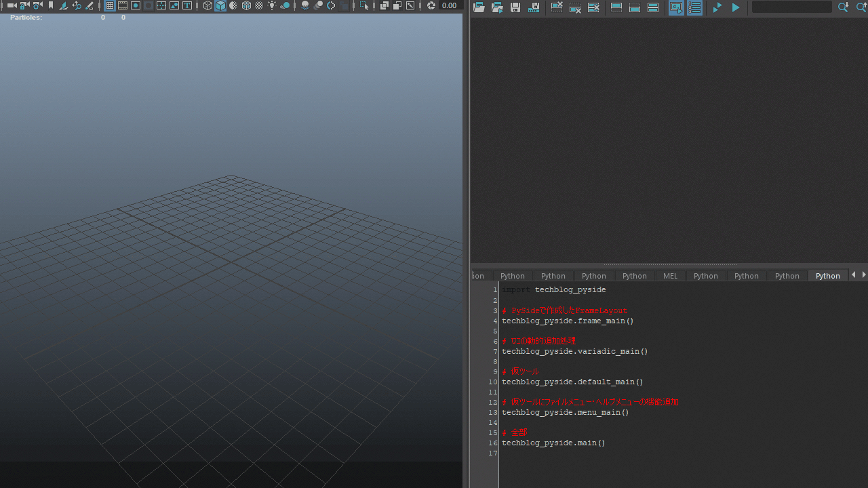Toggle the viewport Grid display

click(x=110, y=5)
